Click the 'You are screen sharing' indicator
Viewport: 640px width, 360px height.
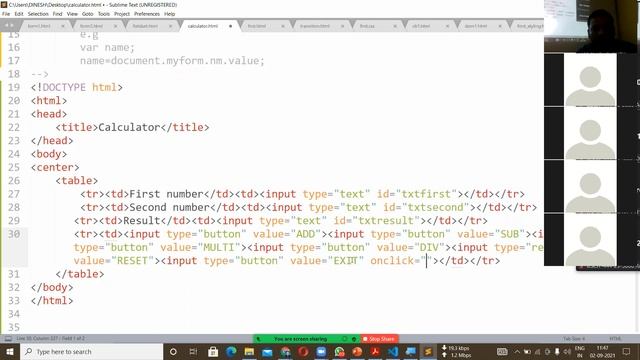[301, 339]
